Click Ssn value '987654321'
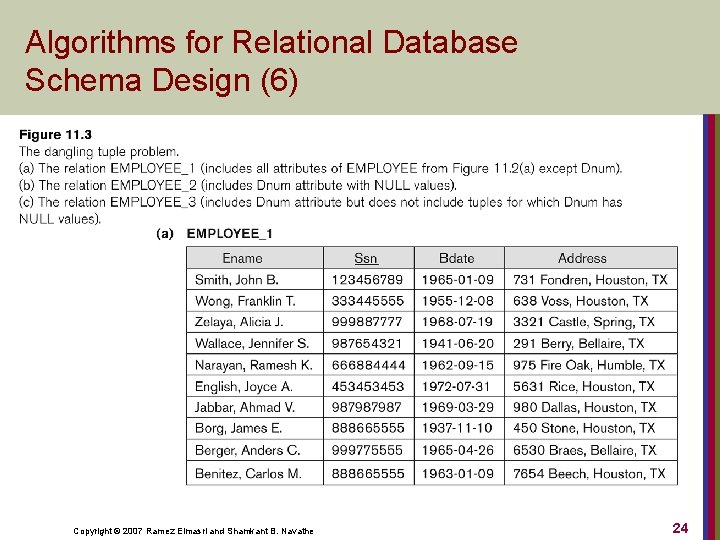 367,343
